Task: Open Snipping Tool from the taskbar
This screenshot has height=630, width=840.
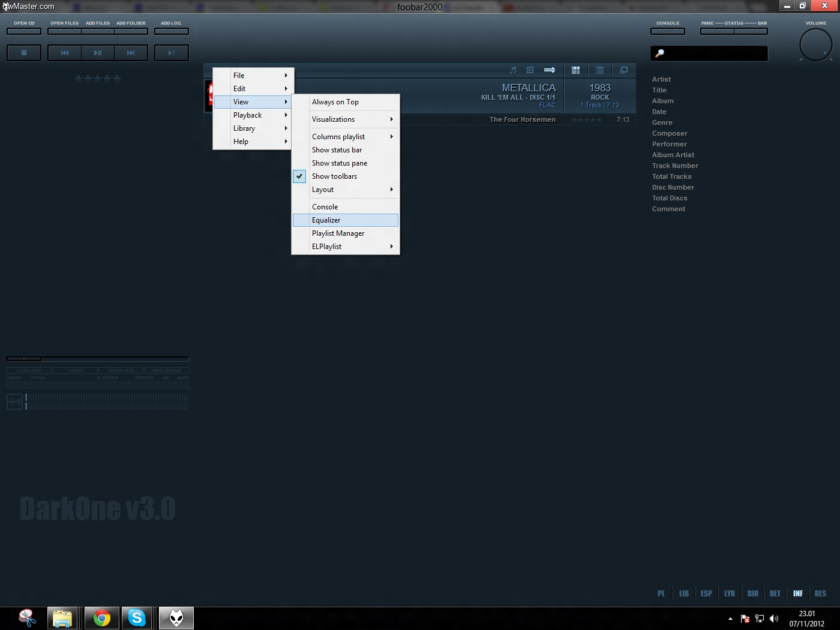Action: coord(26,618)
